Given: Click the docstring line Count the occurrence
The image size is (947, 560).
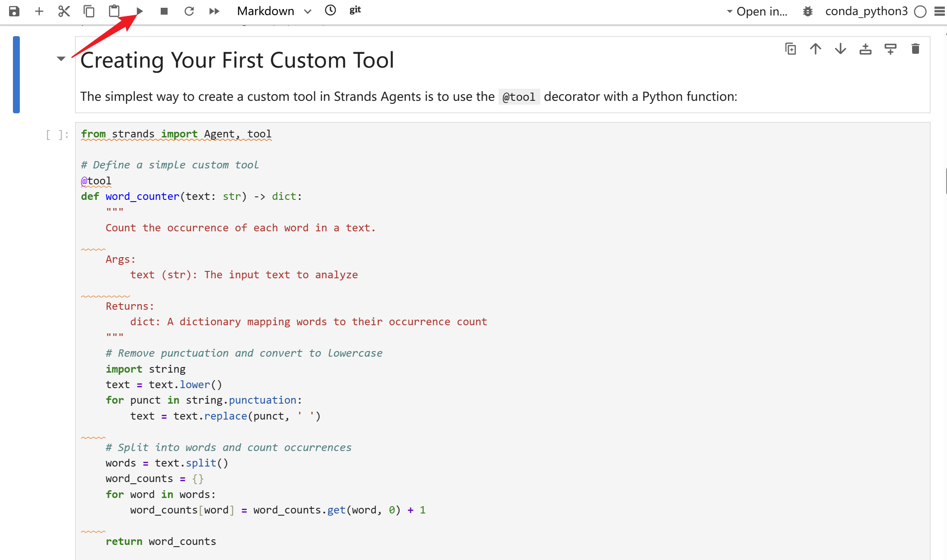Looking at the screenshot, I should pos(241,228).
